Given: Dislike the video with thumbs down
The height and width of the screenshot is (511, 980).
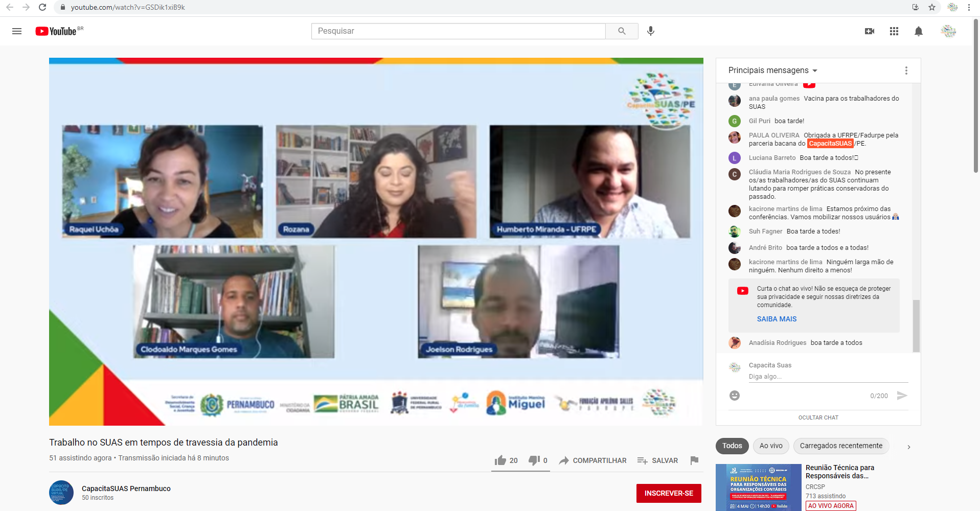Looking at the screenshot, I should [x=534, y=460].
